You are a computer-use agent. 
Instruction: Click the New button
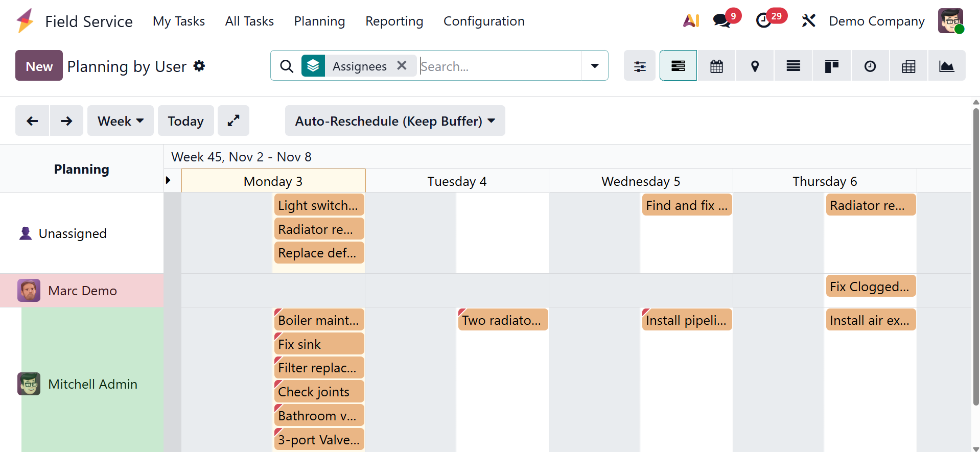[x=39, y=66]
